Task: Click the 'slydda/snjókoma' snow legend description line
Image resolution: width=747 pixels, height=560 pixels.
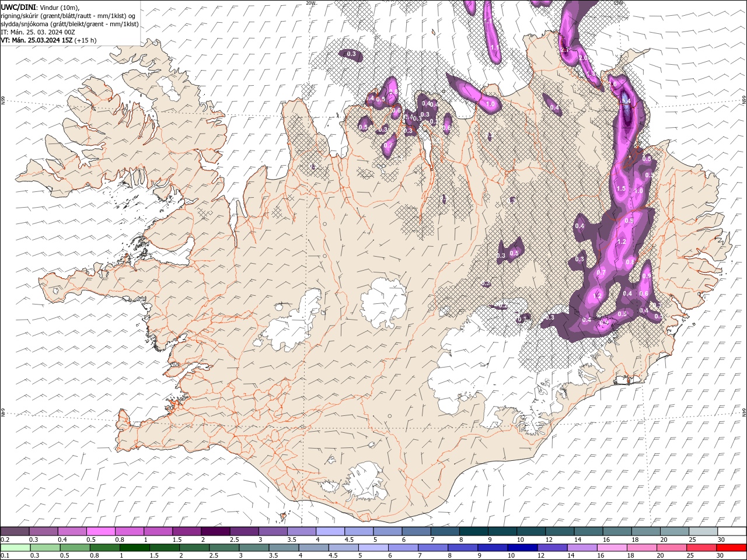Action: click(69, 24)
